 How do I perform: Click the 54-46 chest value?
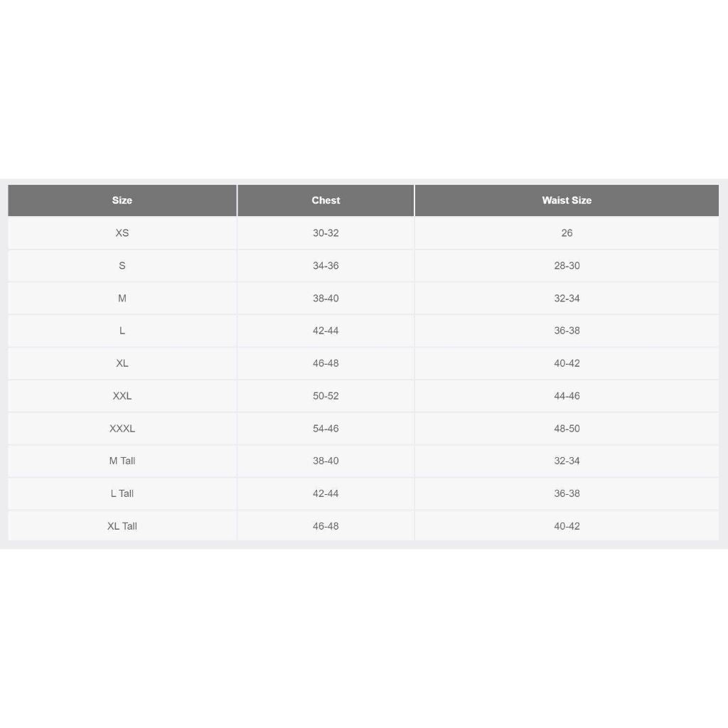[x=326, y=428]
